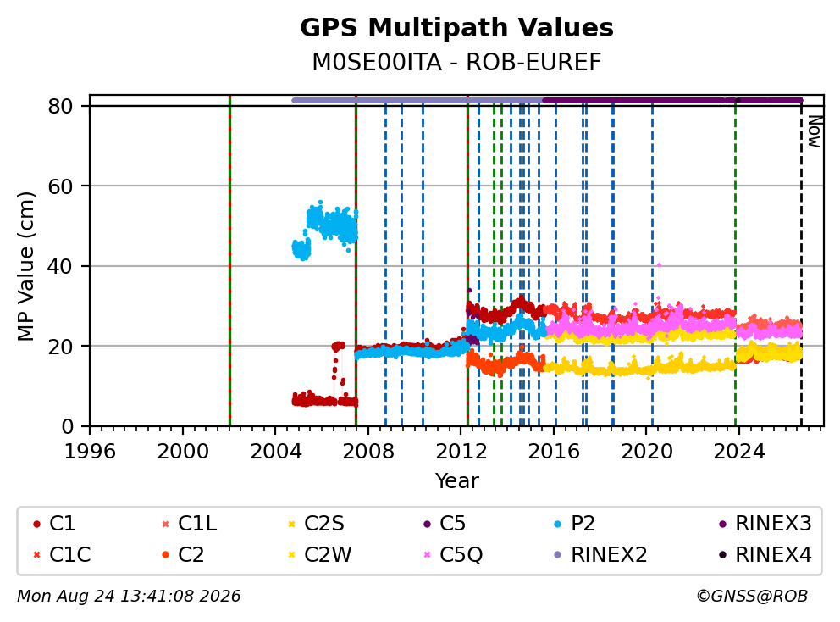The width and height of the screenshot is (840, 622).
Task: Click the RINEX4 legend entry
Action: 765,555
